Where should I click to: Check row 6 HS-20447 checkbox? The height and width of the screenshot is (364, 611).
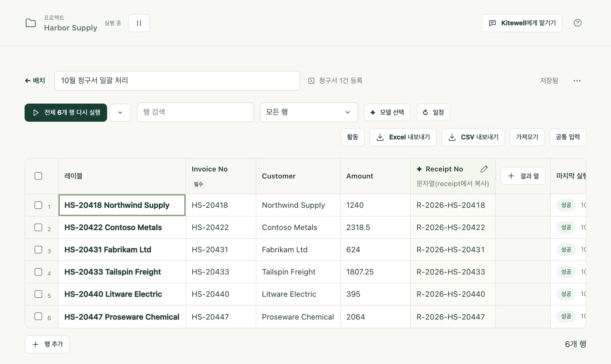point(38,316)
